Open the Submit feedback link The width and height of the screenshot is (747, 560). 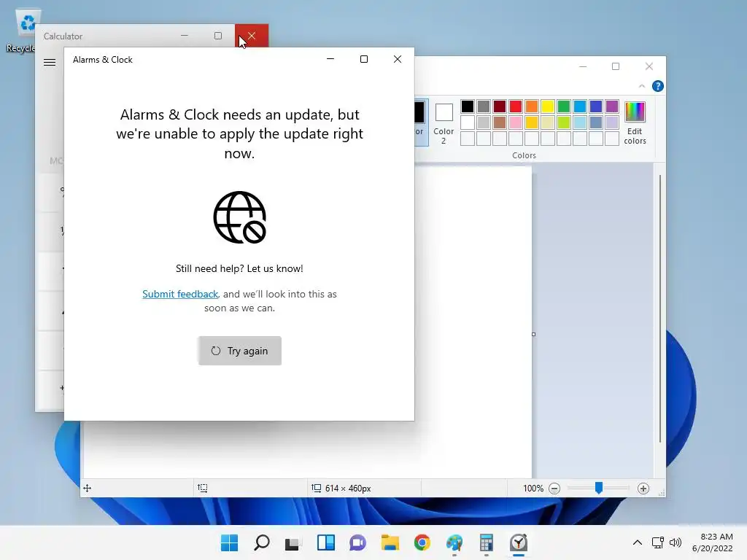click(x=180, y=295)
